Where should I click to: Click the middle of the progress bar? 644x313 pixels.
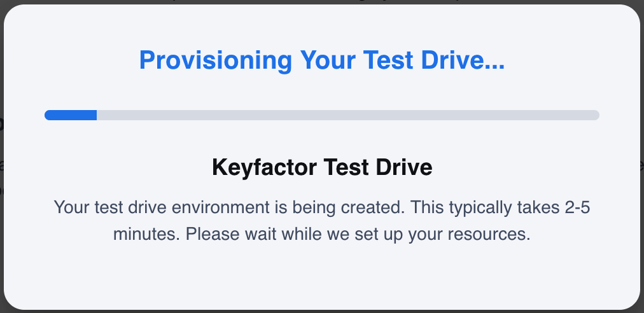click(322, 115)
